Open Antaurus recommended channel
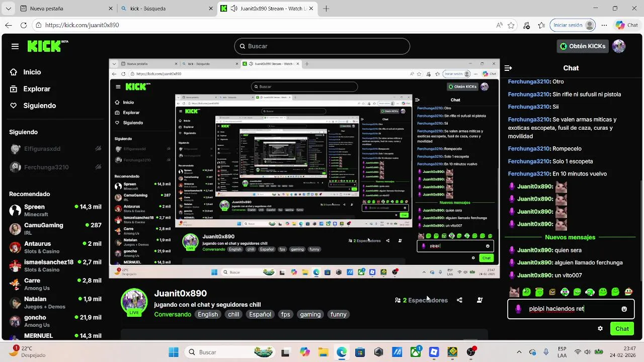The height and width of the screenshot is (362, 644). pyautogui.click(x=55, y=247)
